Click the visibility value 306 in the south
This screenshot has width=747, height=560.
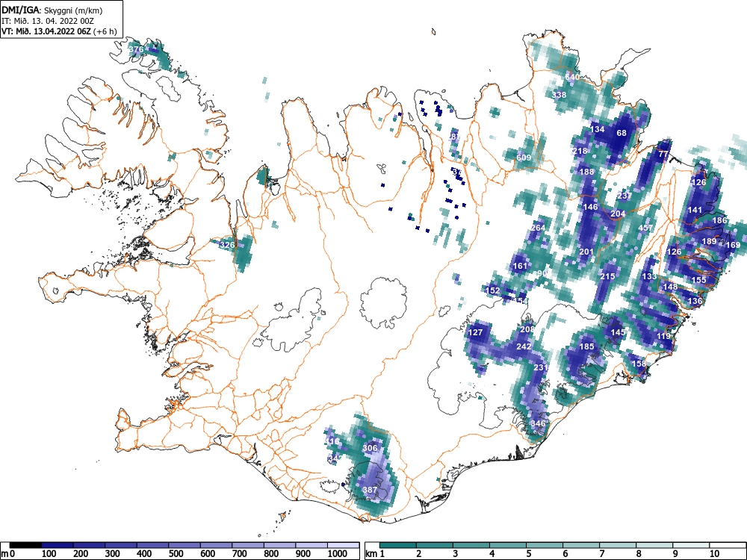point(371,448)
